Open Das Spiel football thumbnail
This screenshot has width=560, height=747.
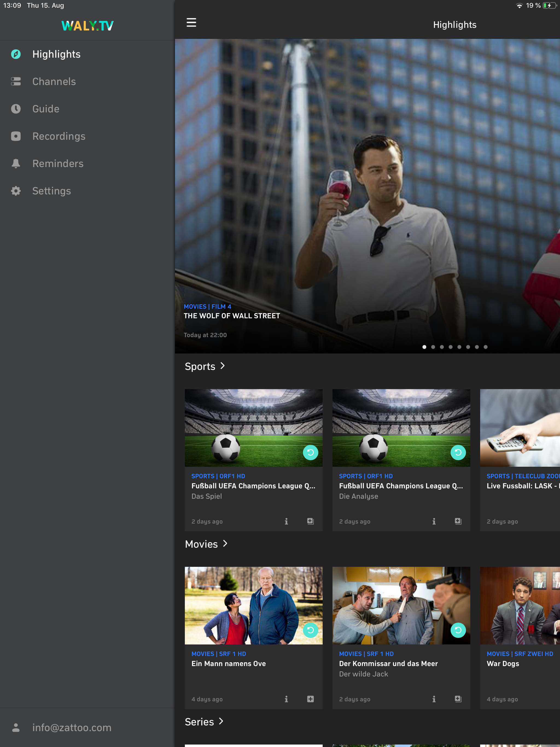(x=253, y=428)
